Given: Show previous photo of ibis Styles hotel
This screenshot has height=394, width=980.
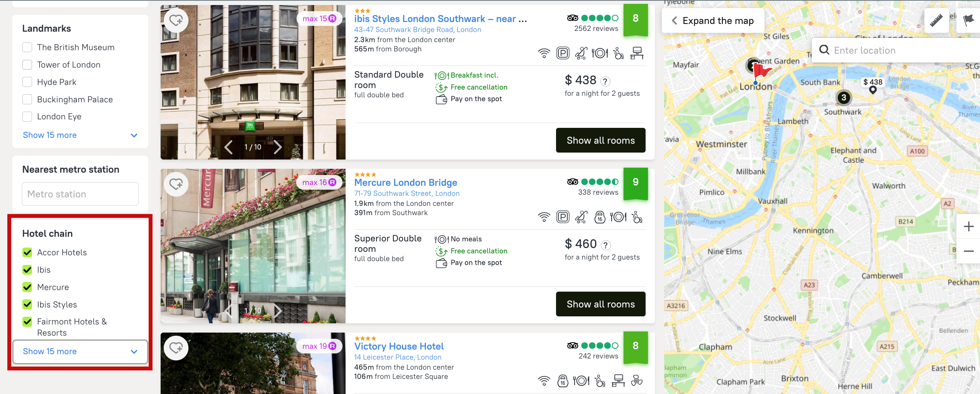Looking at the screenshot, I should tap(229, 147).
